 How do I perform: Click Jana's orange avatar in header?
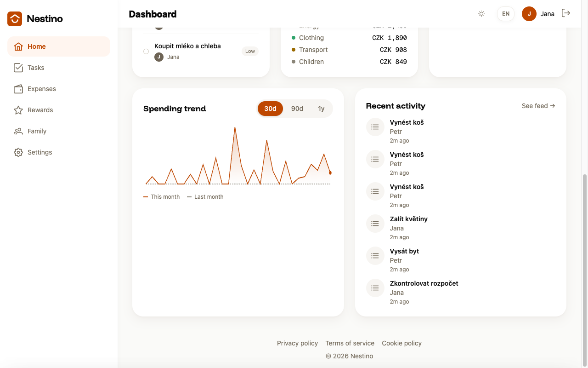[x=529, y=14]
